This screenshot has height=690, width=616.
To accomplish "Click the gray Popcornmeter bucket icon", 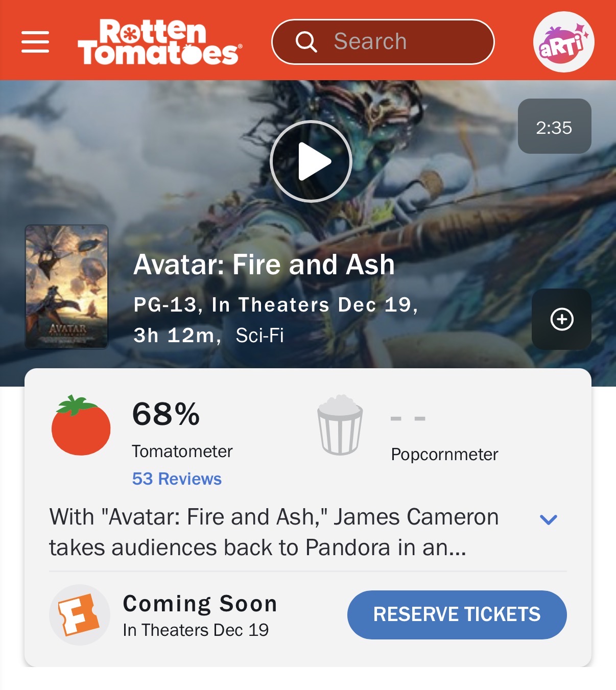I will 340,425.
